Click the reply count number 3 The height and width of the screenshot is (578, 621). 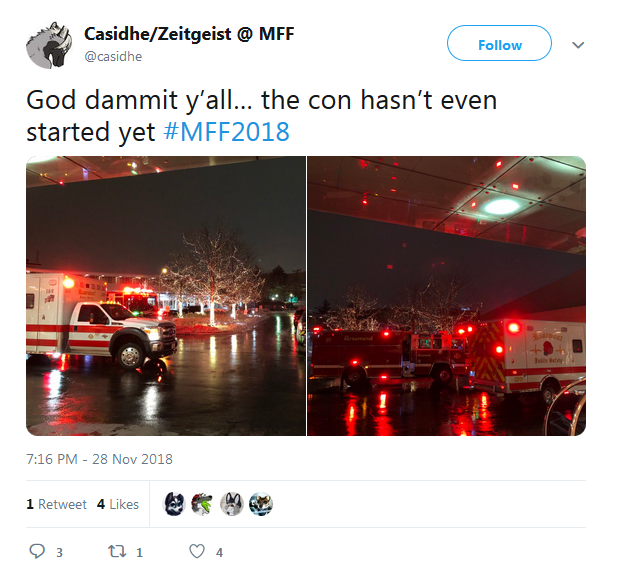coord(59,552)
